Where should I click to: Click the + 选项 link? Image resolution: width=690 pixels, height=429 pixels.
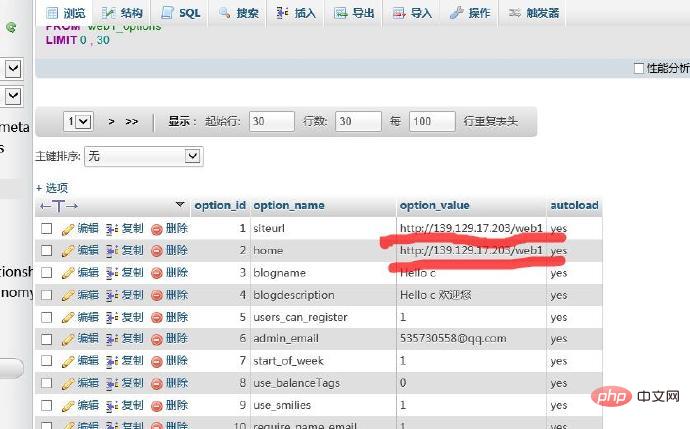(x=52, y=187)
